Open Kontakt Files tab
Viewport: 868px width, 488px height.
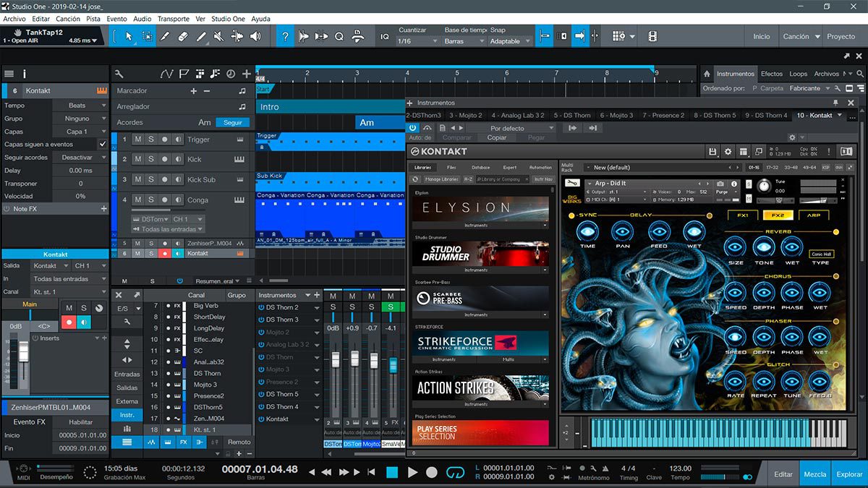(x=451, y=167)
